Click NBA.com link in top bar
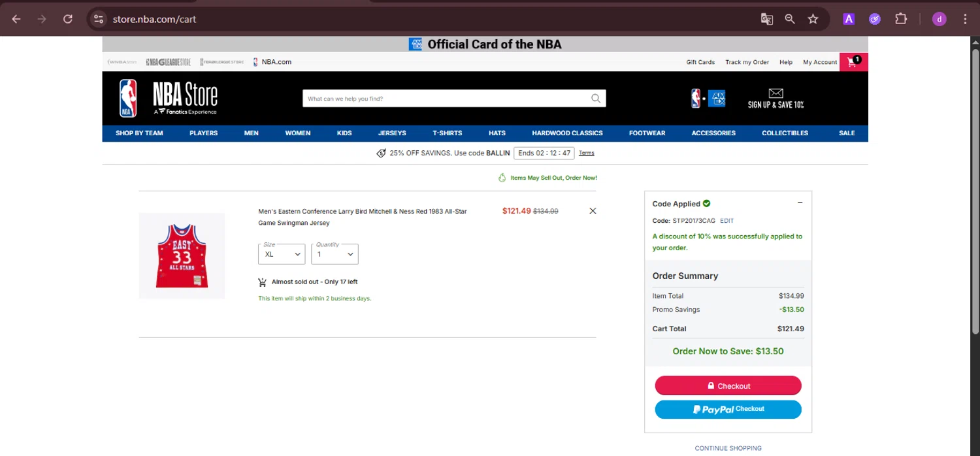 (272, 62)
